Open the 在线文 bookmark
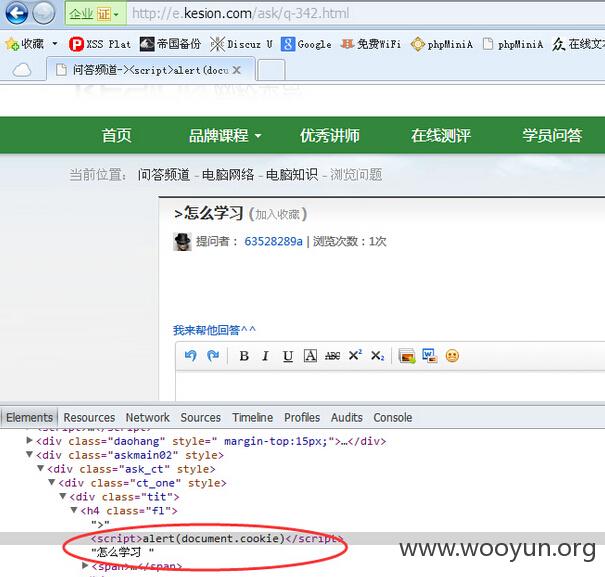The height and width of the screenshot is (577, 605). (x=578, y=44)
